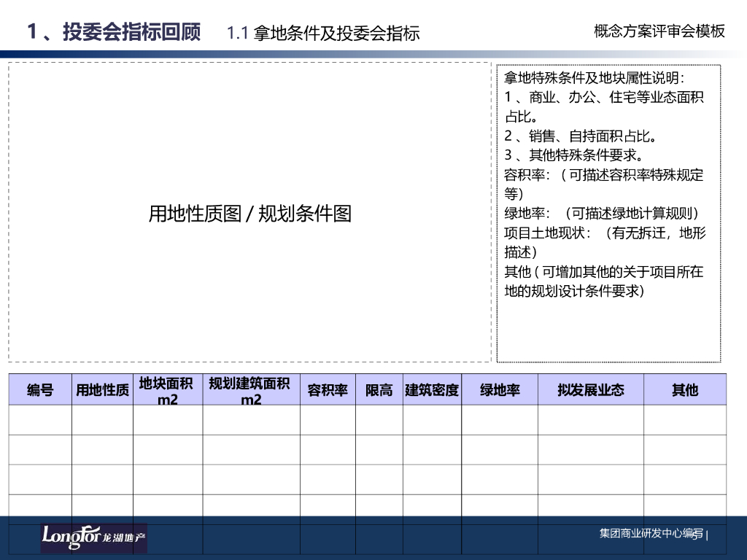Image resolution: width=747 pixels, height=560 pixels.
Task: Select the 地块面积 m2 column header
Action: click(167, 391)
